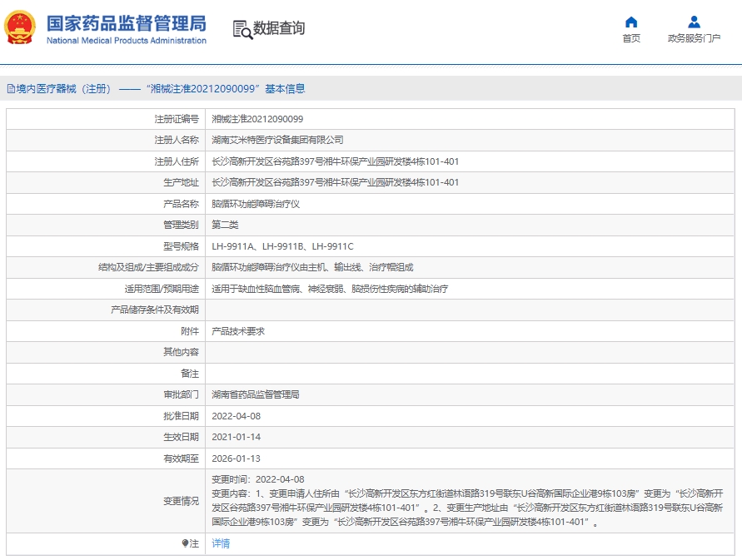Viewport: 742px width, 560px height.
Task: Click the 附件 row label
Action: [x=190, y=331]
